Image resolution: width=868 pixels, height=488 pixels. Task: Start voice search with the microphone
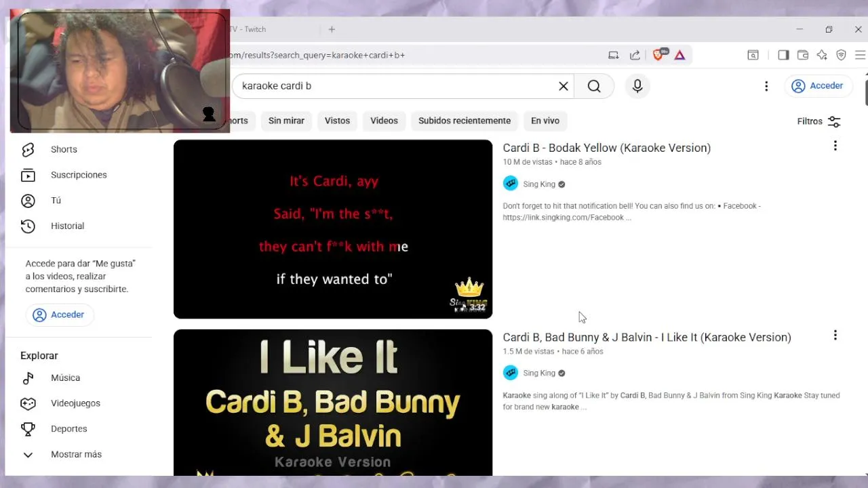pyautogui.click(x=637, y=86)
